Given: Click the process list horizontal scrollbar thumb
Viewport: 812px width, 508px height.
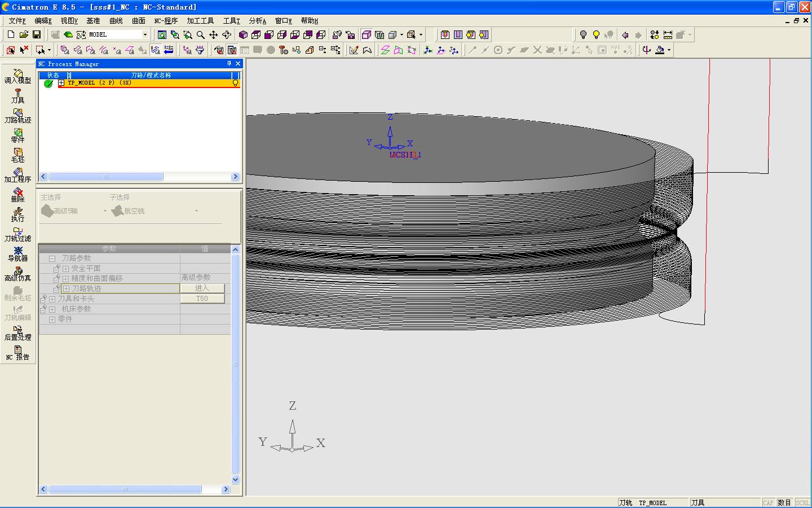Looking at the screenshot, I should pos(106,177).
